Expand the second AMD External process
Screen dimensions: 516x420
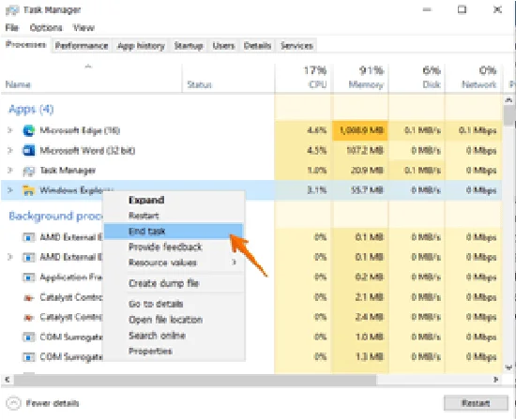point(10,257)
